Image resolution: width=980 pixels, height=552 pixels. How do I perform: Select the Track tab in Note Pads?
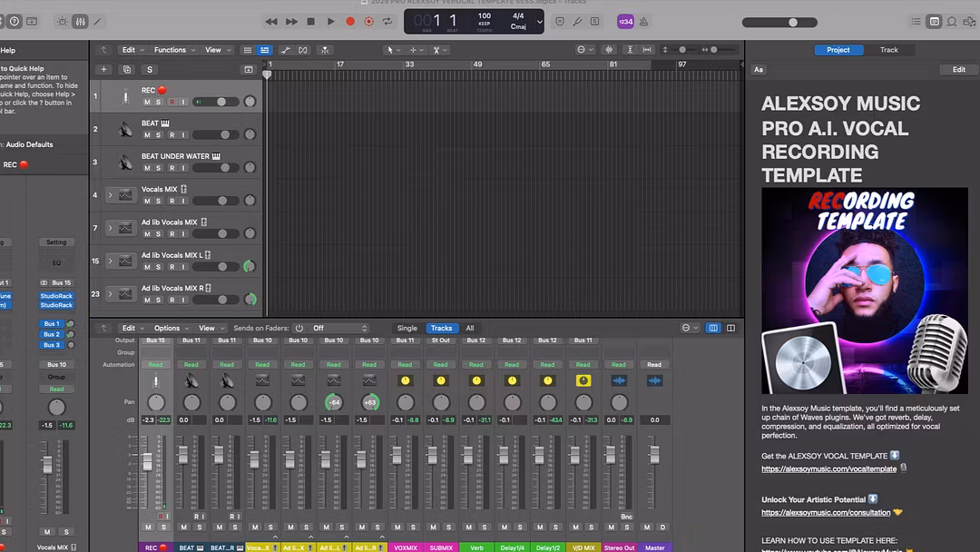tap(888, 50)
